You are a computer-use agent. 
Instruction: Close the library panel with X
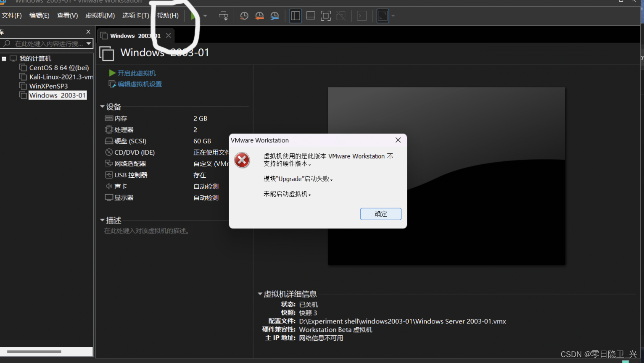pyautogui.click(x=88, y=32)
